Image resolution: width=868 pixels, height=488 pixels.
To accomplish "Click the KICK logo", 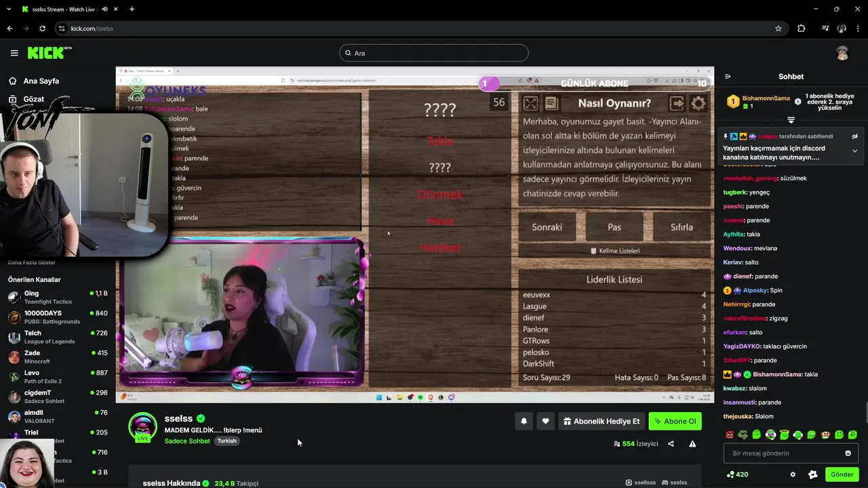I will pos(50,53).
